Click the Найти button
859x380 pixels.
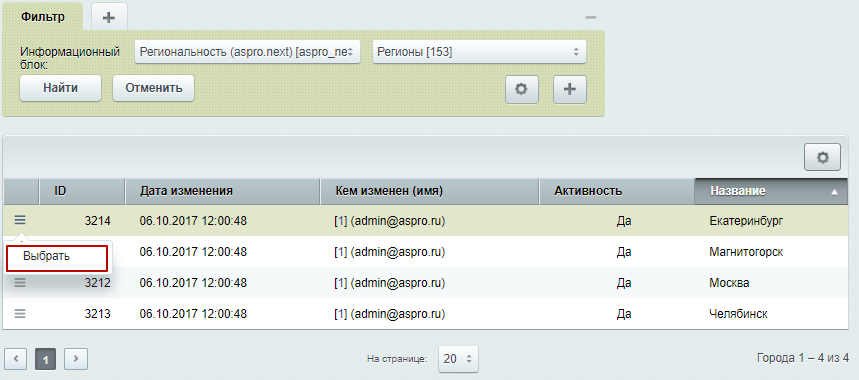tap(60, 88)
